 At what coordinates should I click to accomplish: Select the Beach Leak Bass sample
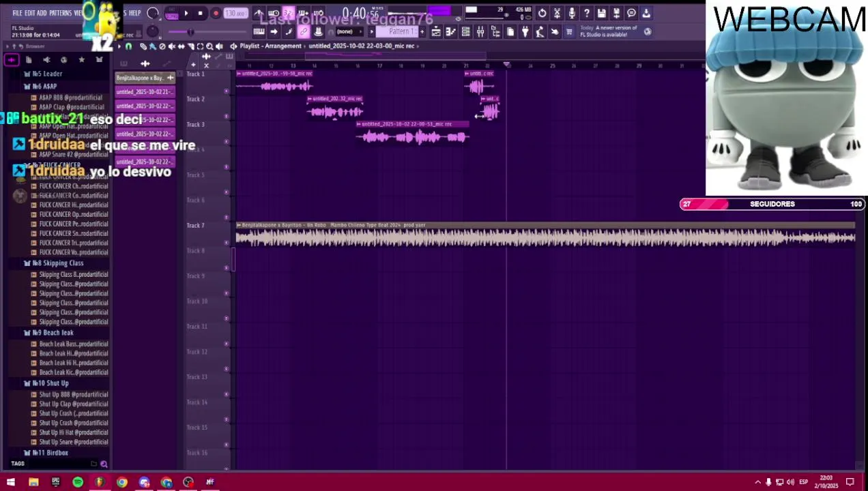click(x=74, y=344)
